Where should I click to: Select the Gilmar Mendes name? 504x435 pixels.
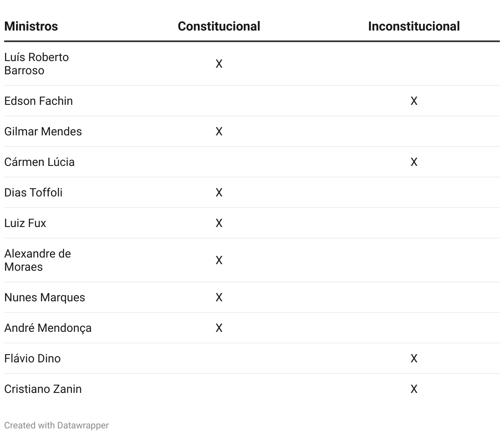pos(43,131)
